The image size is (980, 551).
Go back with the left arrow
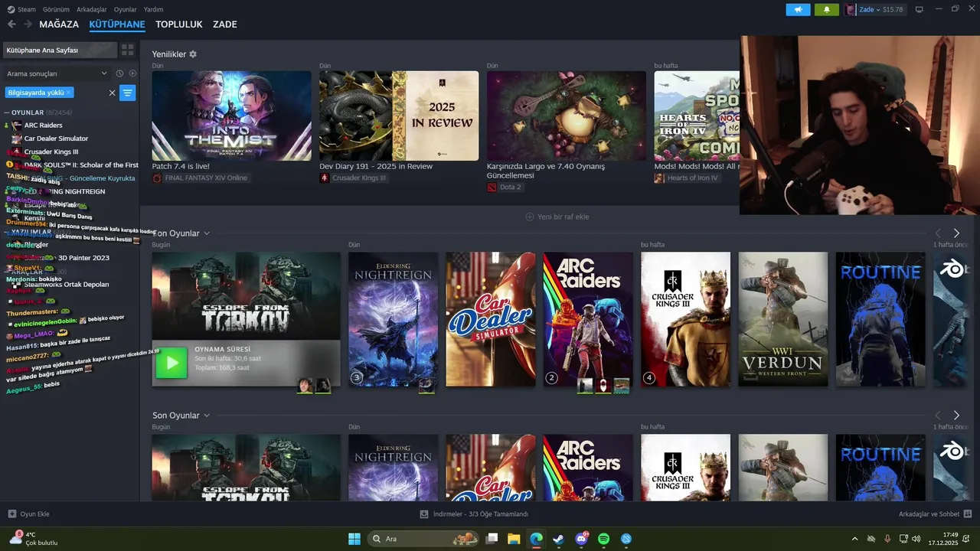tap(11, 24)
